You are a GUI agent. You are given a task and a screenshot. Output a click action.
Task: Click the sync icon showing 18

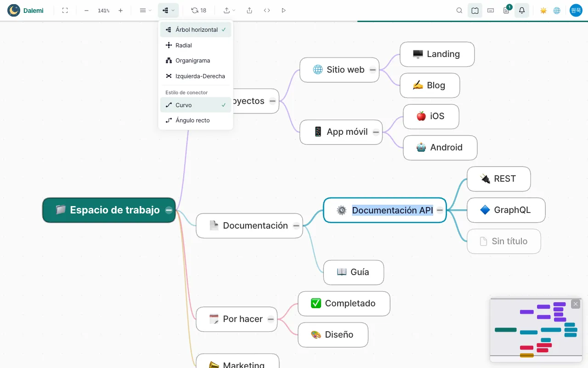pyautogui.click(x=199, y=10)
